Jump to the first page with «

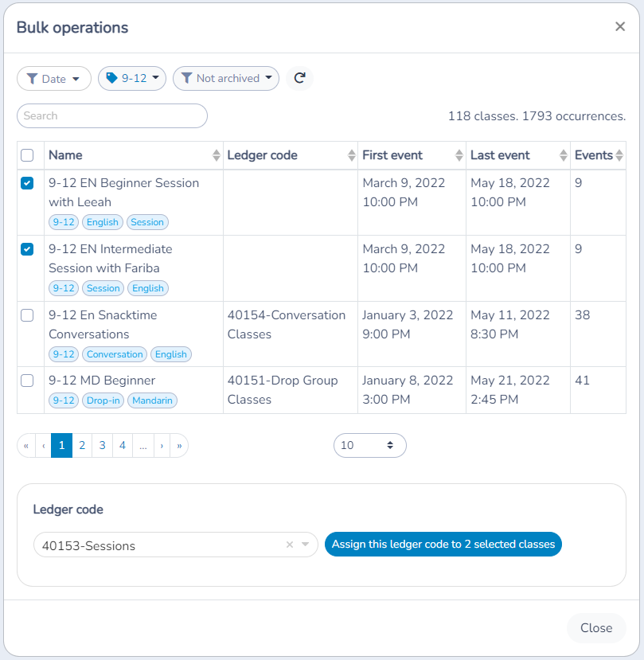tap(26, 445)
